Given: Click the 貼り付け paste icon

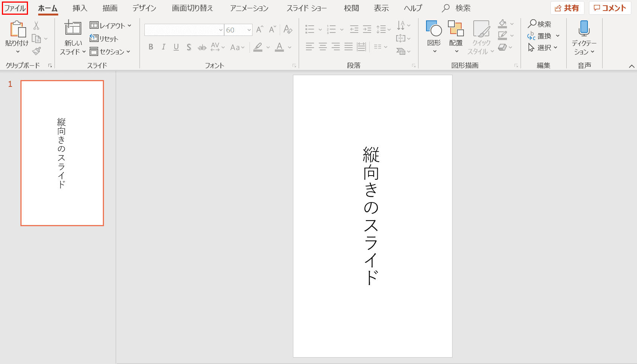Looking at the screenshot, I should (x=17, y=29).
